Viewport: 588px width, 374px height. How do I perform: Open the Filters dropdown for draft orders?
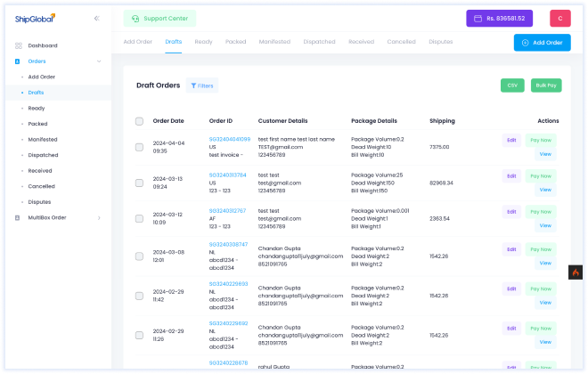[x=201, y=85]
